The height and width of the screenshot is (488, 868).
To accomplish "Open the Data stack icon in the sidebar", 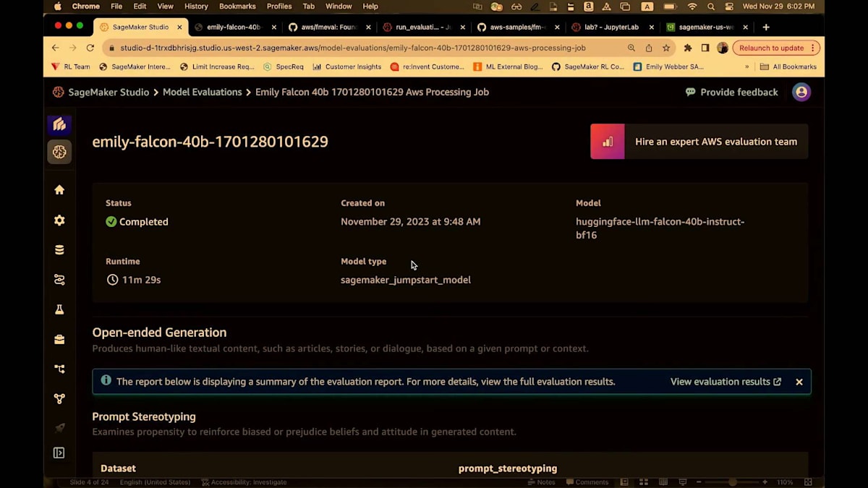I will click(59, 250).
